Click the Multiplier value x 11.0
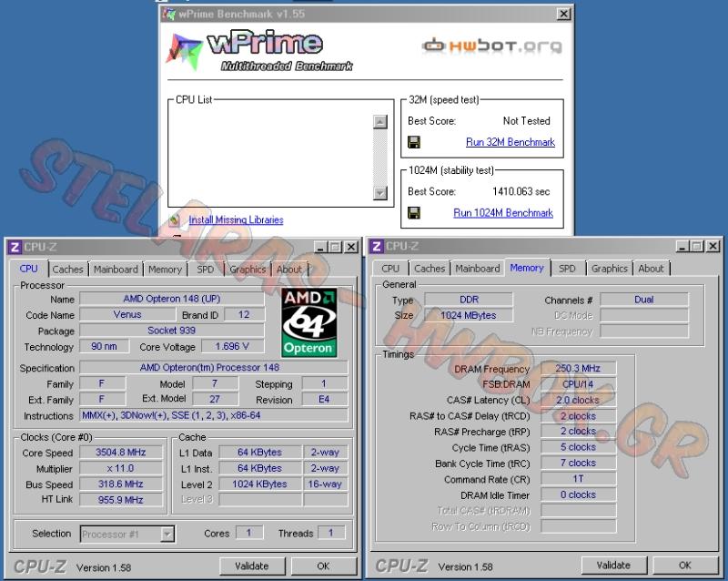The height and width of the screenshot is (581, 728). tap(121, 468)
